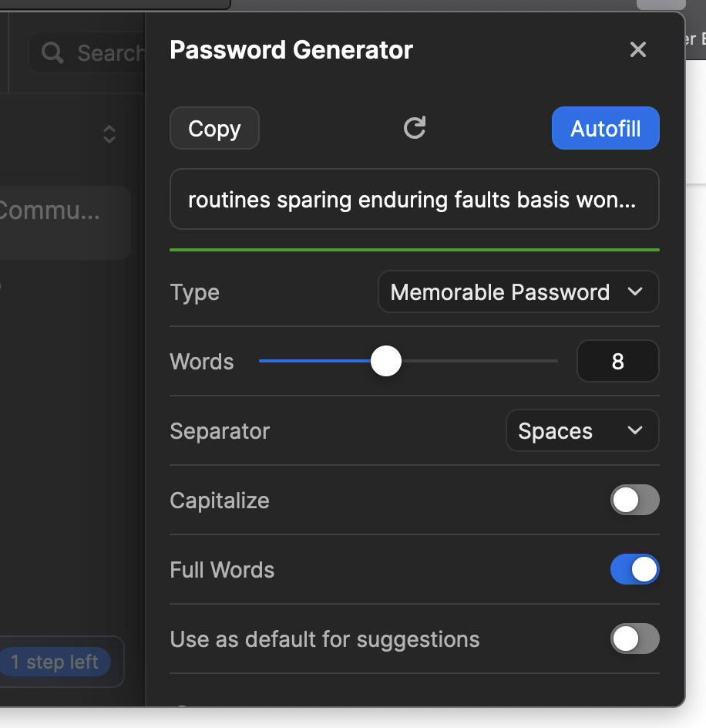Image resolution: width=706 pixels, height=728 pixels.
Task: Turn off the Full Words toggle
Action: click(x=634, y=569)
